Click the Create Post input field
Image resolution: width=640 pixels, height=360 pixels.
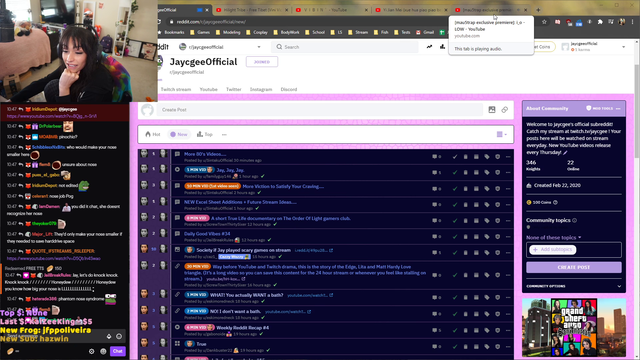click(x=320, y=110)
